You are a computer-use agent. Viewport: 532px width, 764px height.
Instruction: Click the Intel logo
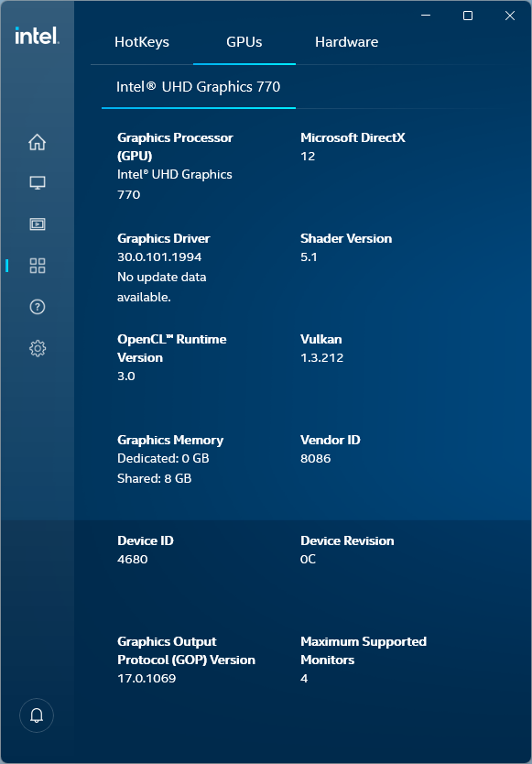coord(37,36)
